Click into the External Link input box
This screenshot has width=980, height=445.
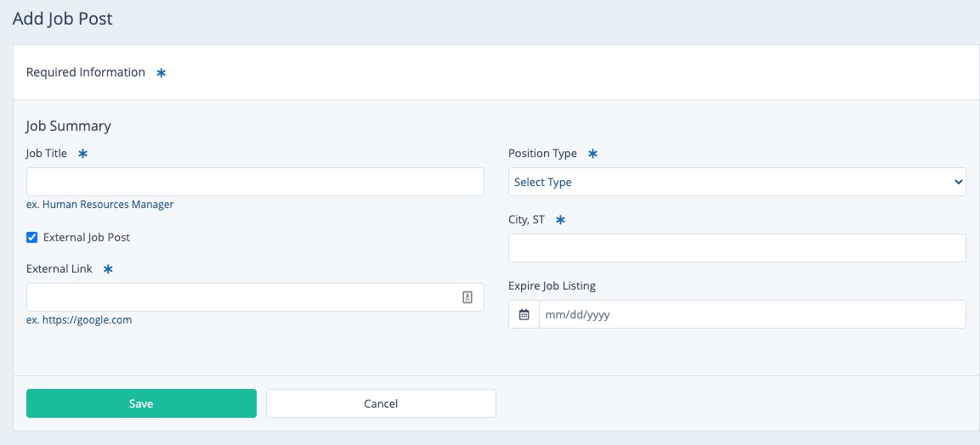(x=242, y=297)
